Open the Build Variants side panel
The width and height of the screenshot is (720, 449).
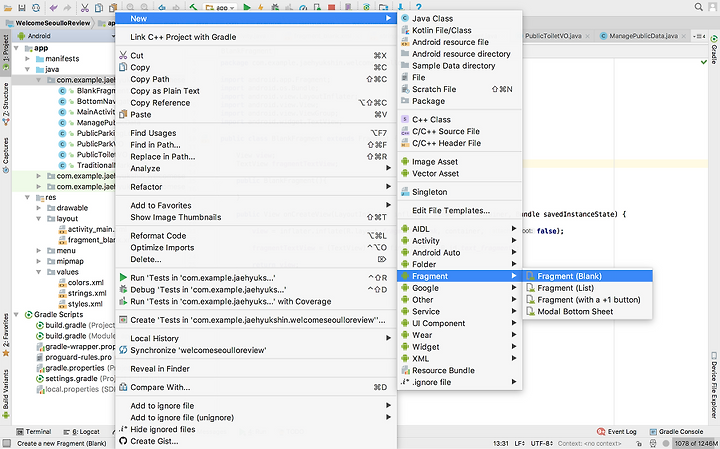[6, 393]
